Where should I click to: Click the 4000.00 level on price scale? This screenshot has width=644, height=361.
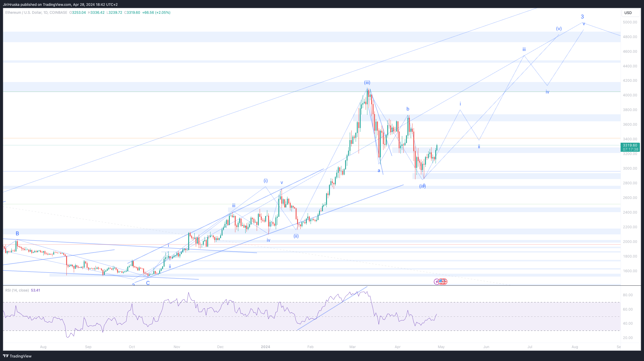coord(630,95)
